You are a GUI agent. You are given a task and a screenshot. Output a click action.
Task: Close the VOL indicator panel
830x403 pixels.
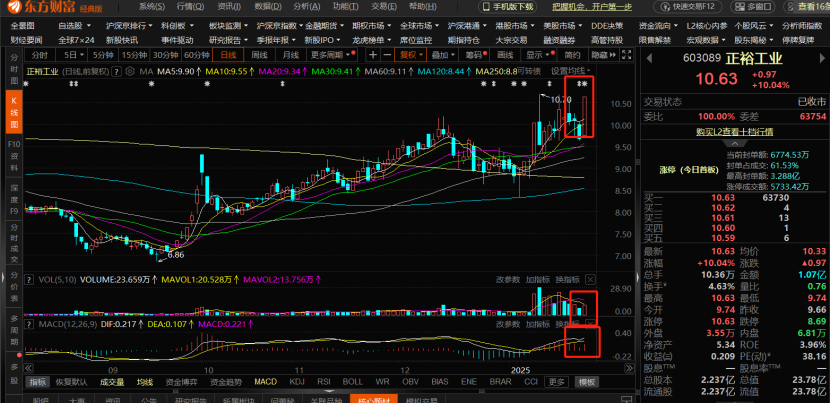click(590, 279)
